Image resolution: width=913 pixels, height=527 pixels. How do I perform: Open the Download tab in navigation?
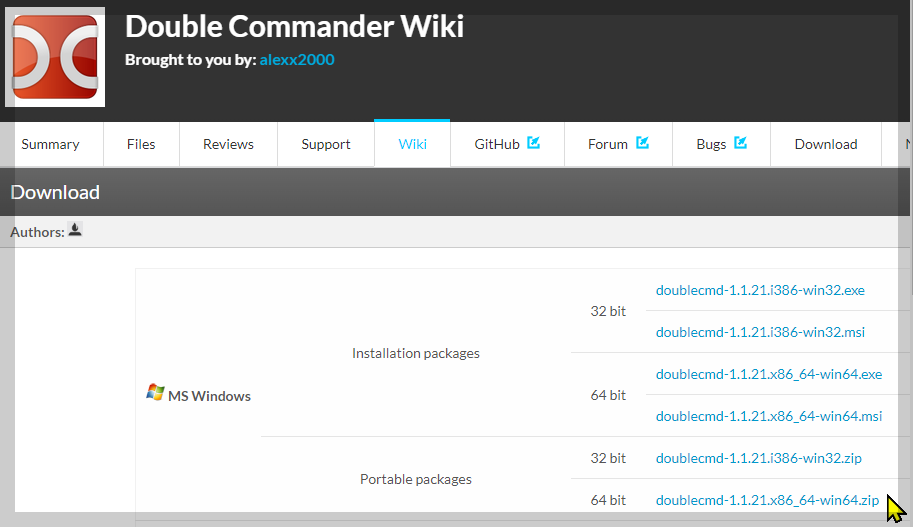pos(826,144)
